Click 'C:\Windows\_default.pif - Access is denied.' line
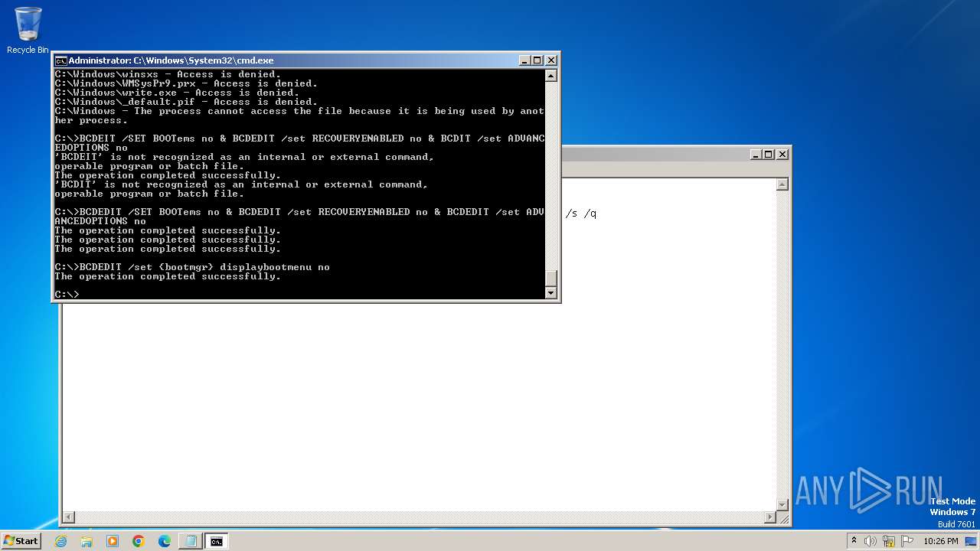 (186, 102)
